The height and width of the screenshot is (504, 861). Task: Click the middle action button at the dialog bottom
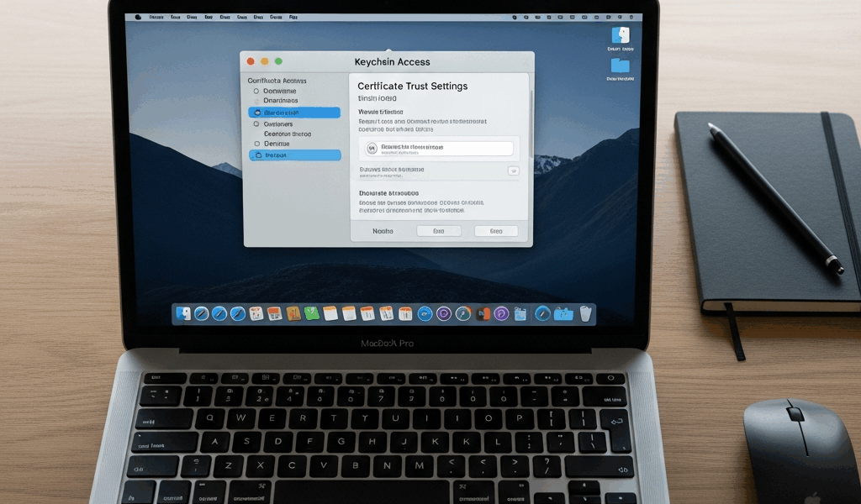point(438,231)
